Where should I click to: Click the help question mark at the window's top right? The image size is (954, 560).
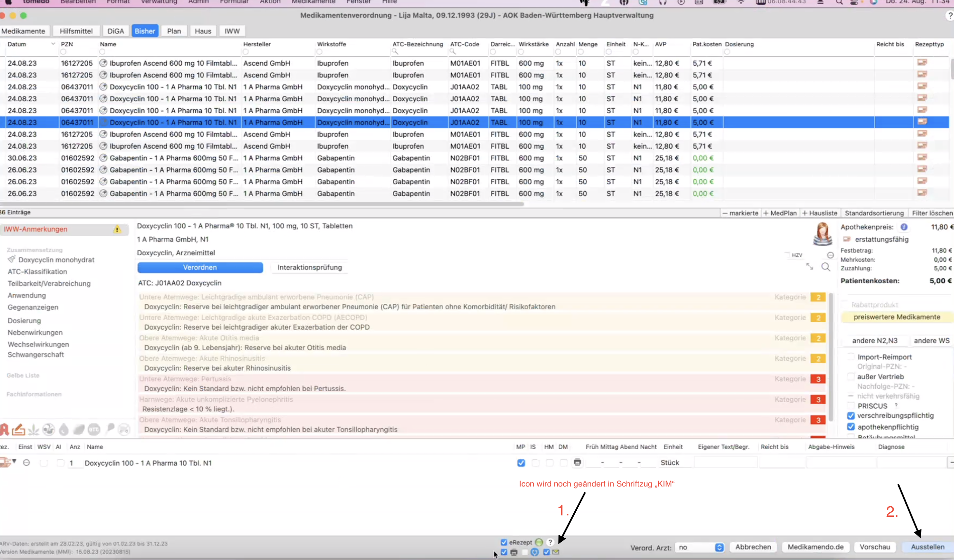coord(950,16)
